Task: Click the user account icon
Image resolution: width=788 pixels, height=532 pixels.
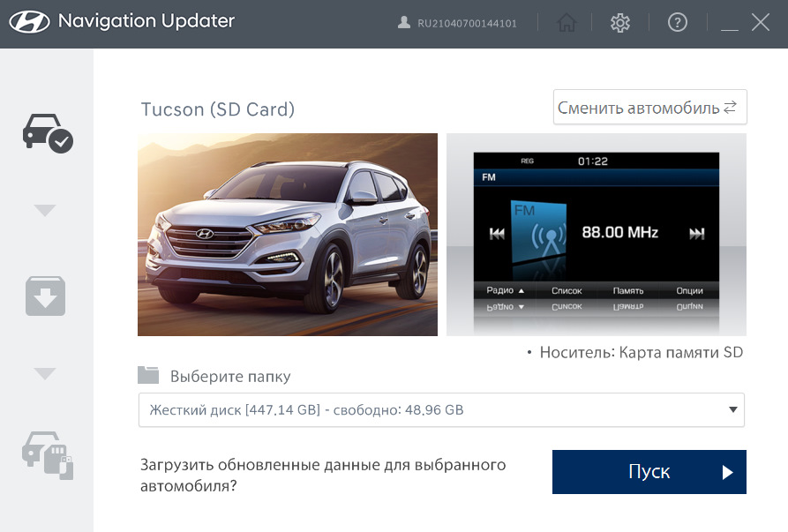Action: [x=403, y=23]
